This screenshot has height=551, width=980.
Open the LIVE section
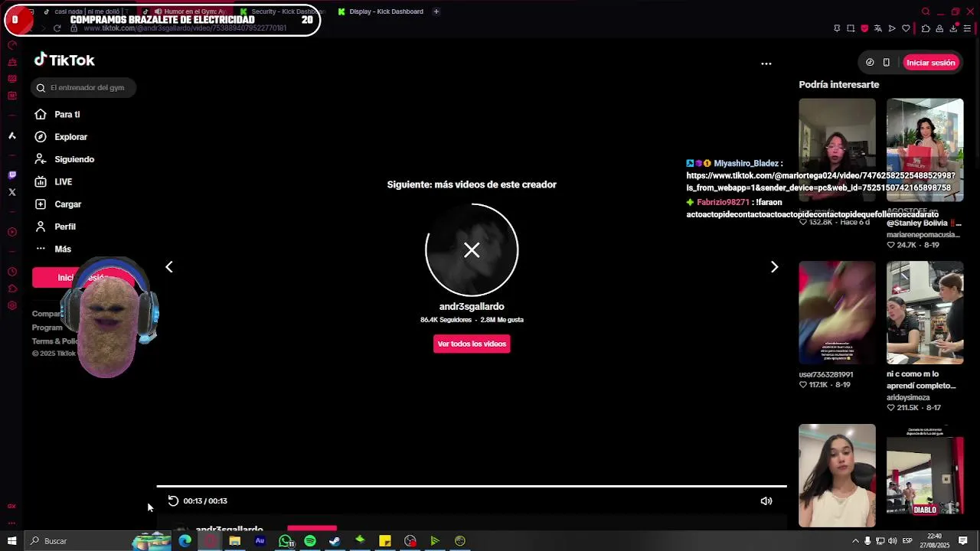tap(53, 182)
